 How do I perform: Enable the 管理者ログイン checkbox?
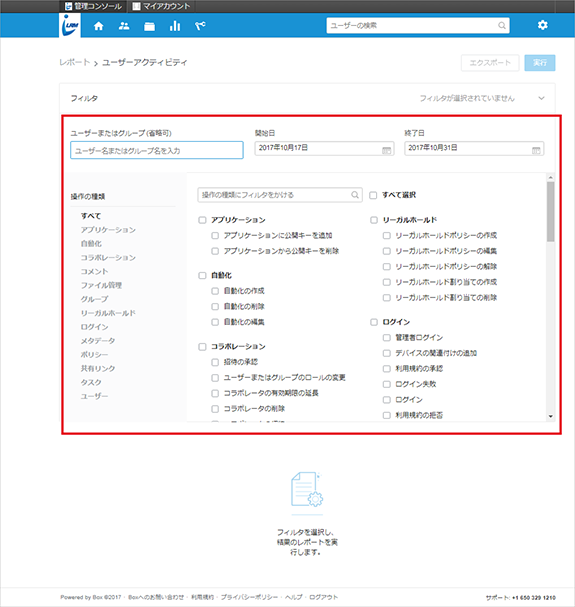(386, 338)
